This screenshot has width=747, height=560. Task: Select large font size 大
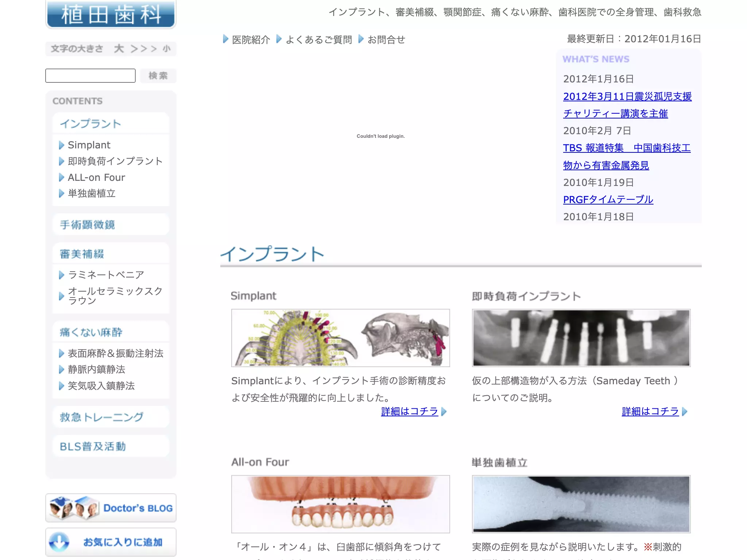[119, 48]
